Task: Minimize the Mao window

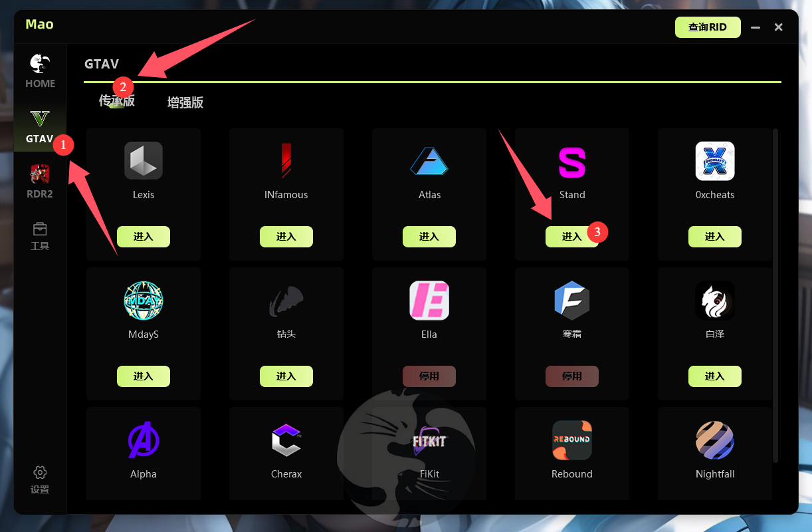Action: tap(756, 27)
